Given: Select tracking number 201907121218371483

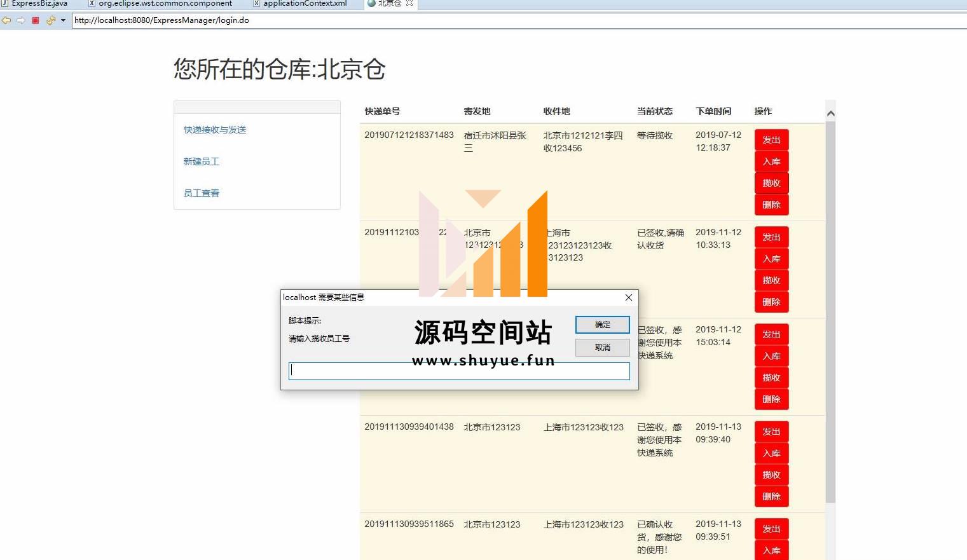Looking at the screenshot, I should (409, 135).
